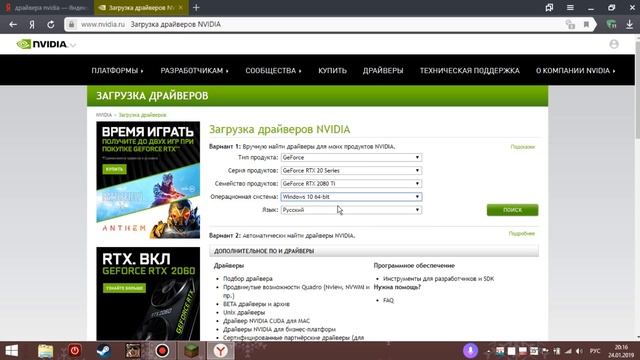Open the Windows Start menu
Screen dimensions: 640x360
(11, 351)
